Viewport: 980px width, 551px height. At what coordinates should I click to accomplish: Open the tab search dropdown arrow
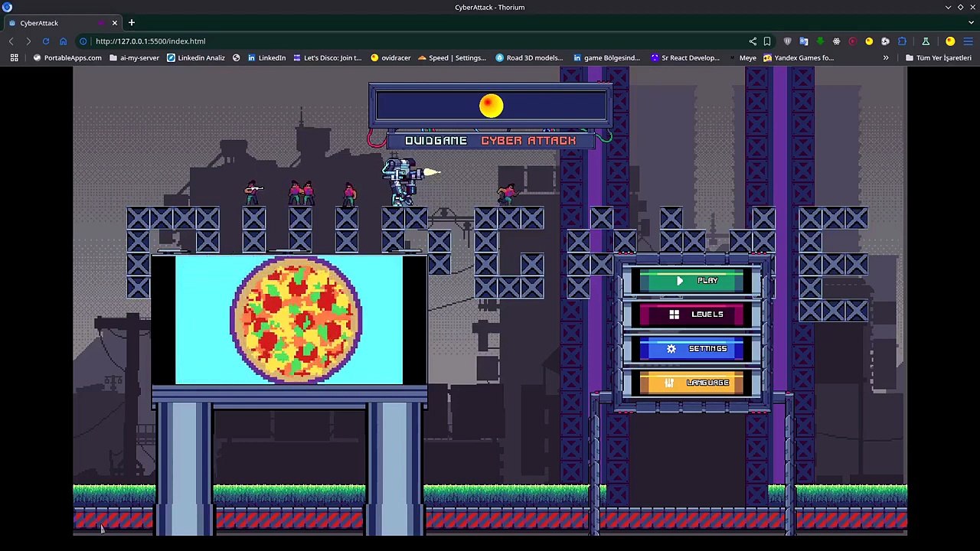971,23
